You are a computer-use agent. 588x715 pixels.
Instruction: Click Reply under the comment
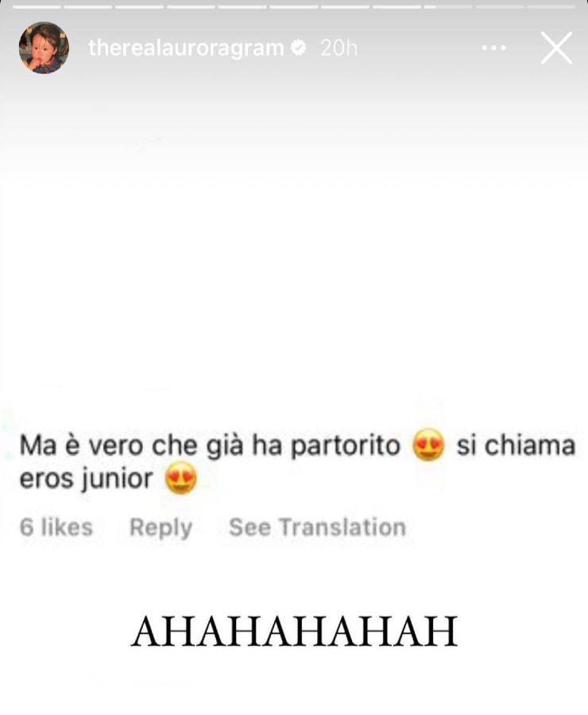(161, 528)
